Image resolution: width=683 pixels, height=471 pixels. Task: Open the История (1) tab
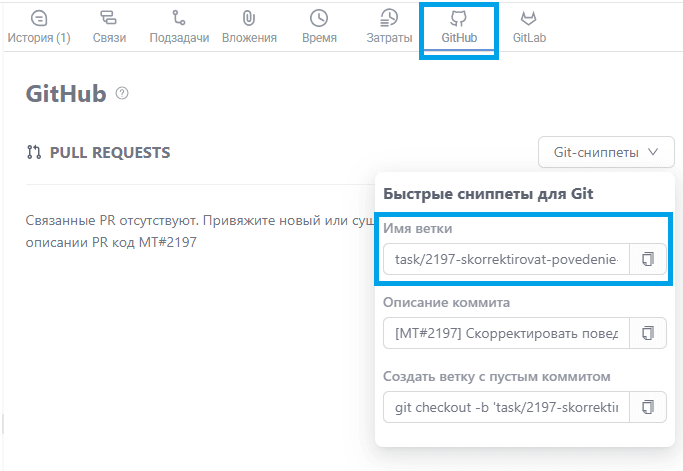click(x=39, y=27)
